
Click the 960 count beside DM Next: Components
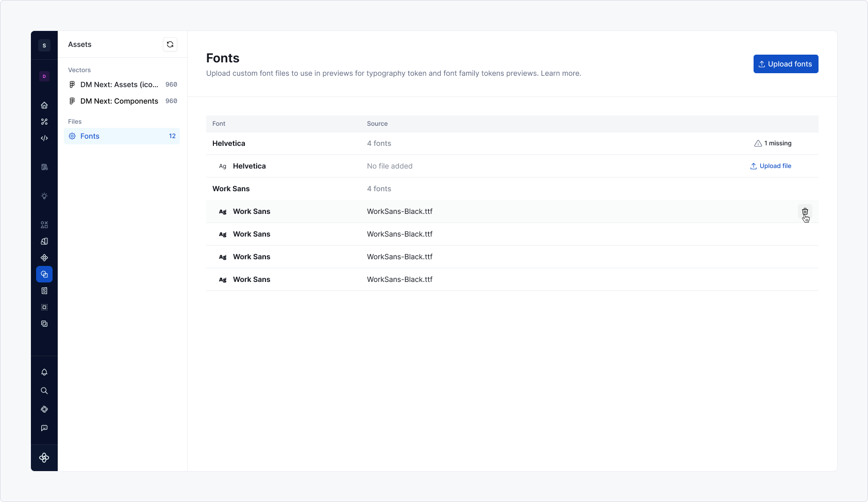[171, 101]
